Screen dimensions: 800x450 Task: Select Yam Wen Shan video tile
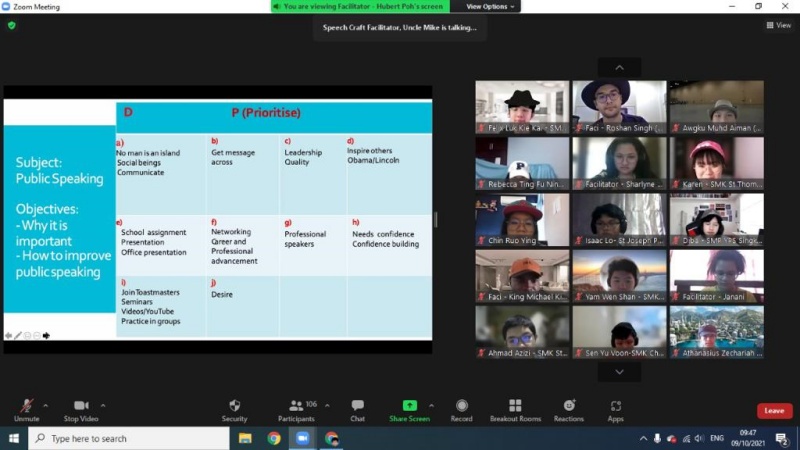619,276
